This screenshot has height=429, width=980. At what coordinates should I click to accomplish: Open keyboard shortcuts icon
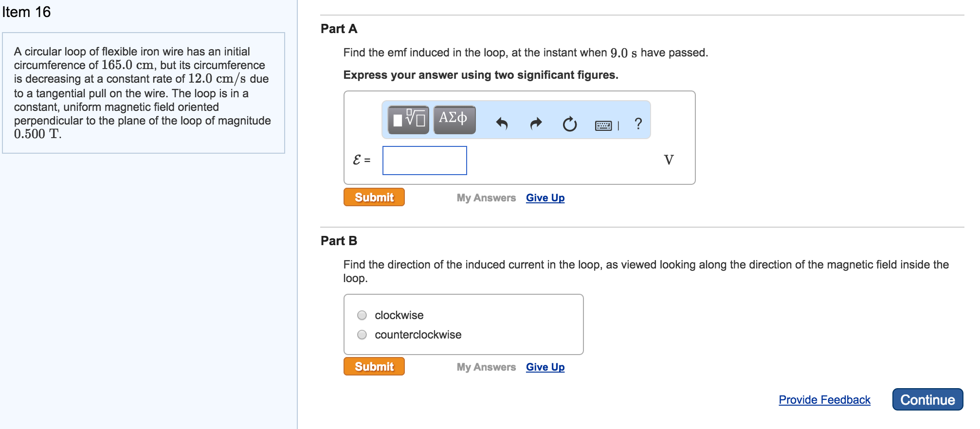click(x=604, y=126)
